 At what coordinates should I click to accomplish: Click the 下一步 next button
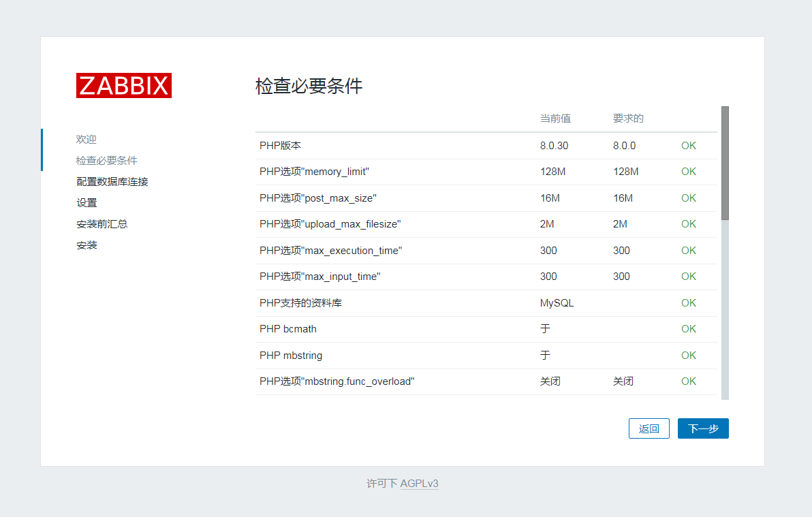click(x=703, y=428)
